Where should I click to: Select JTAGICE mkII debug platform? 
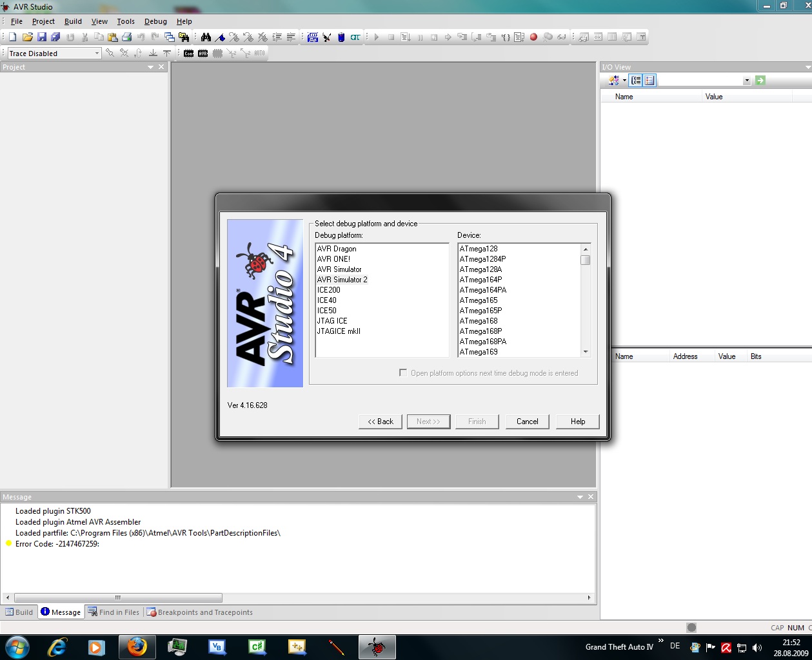point(339,331)
